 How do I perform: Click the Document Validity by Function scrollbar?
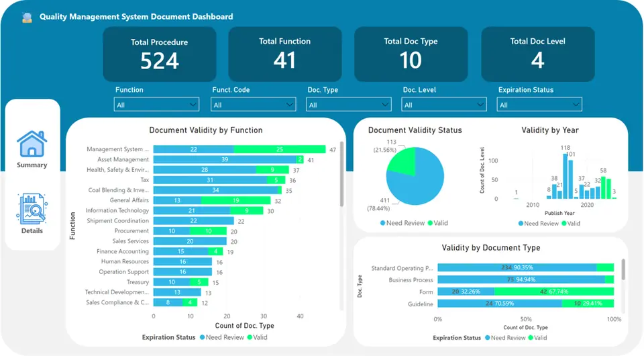tap(341, 174)
